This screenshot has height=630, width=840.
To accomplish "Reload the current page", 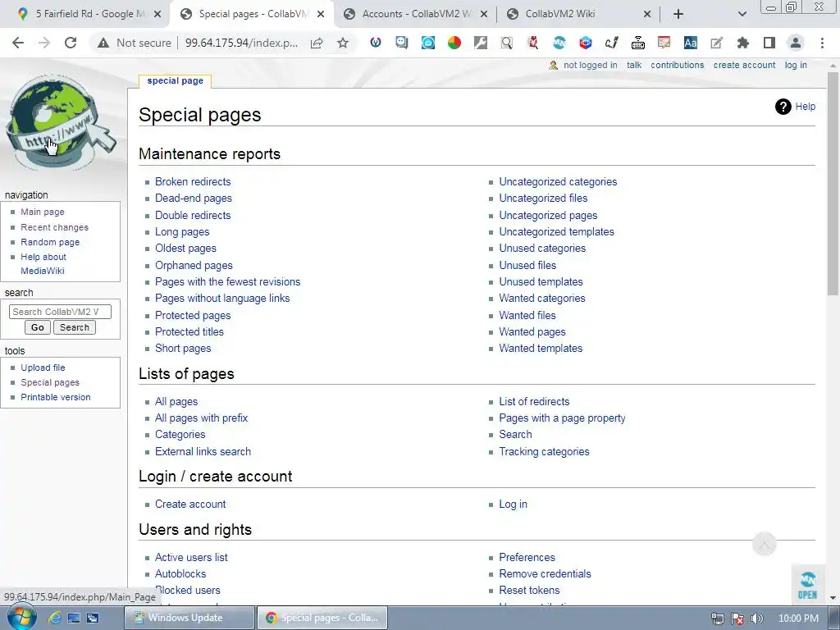I will click(71, 43).
